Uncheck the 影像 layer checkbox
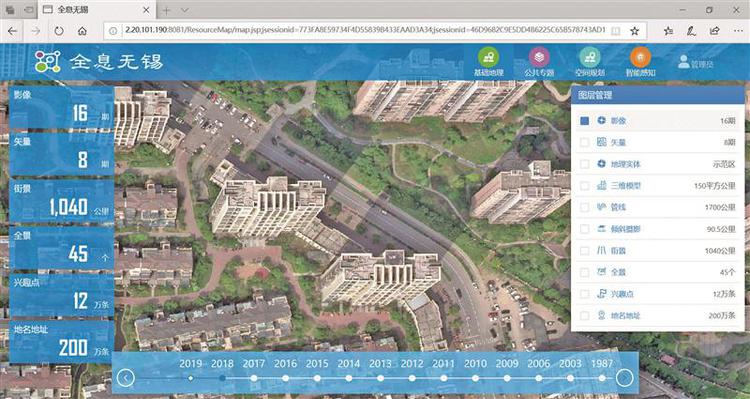Screen dimensions: 750x399 [585, 121]
